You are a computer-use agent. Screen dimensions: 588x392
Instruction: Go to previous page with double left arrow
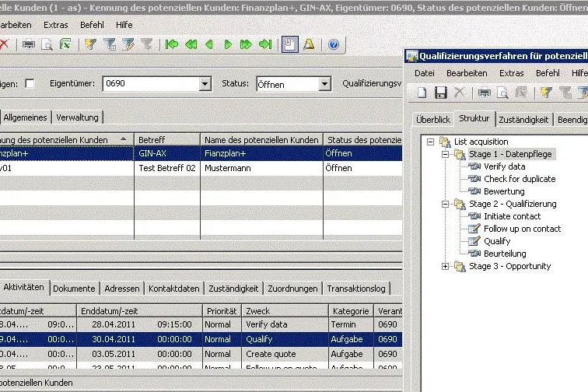coord(191,44)
